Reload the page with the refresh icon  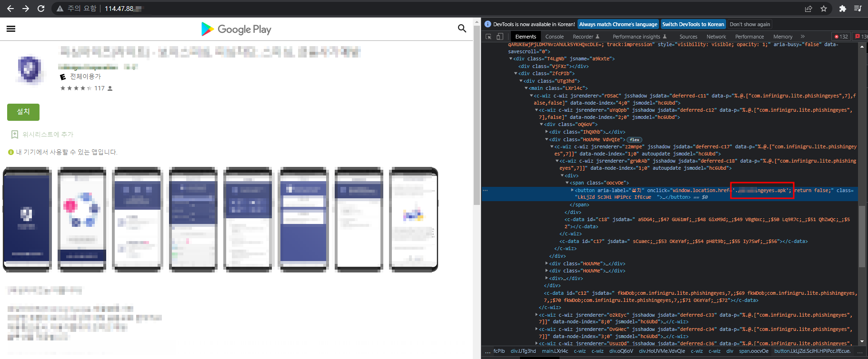point(41,9)
